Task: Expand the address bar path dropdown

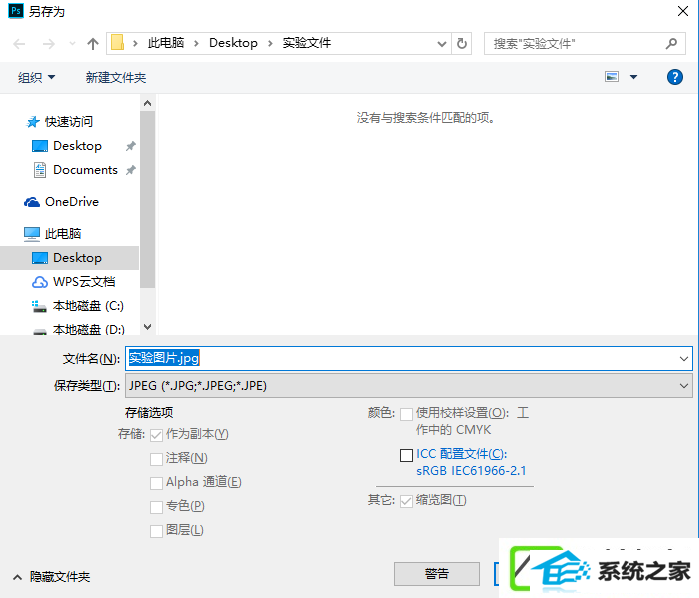Action: [441, 44]
